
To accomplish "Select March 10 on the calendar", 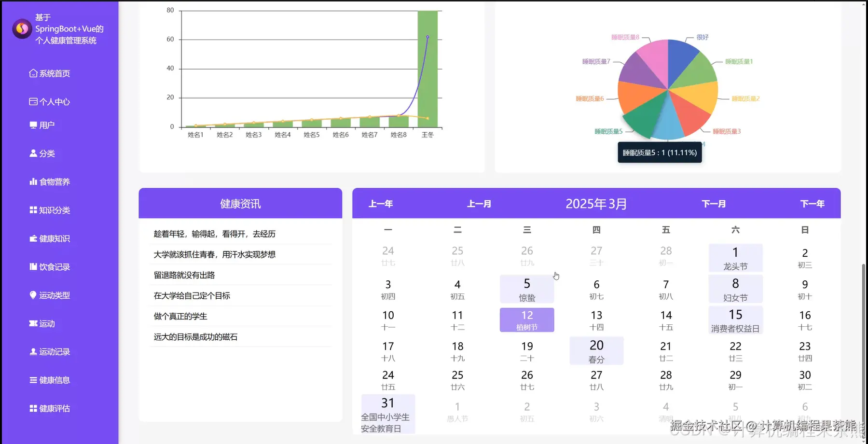I will pos(388,320).
